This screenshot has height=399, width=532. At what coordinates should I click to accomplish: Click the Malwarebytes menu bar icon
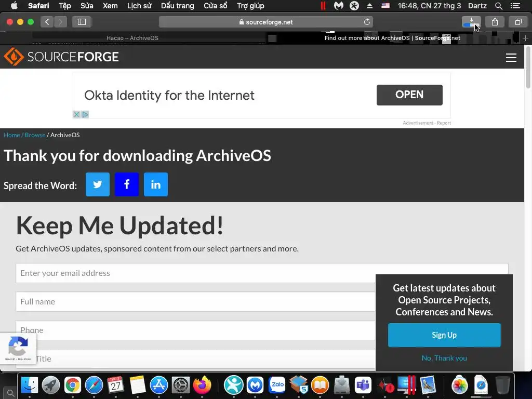(x=338, y=6)
